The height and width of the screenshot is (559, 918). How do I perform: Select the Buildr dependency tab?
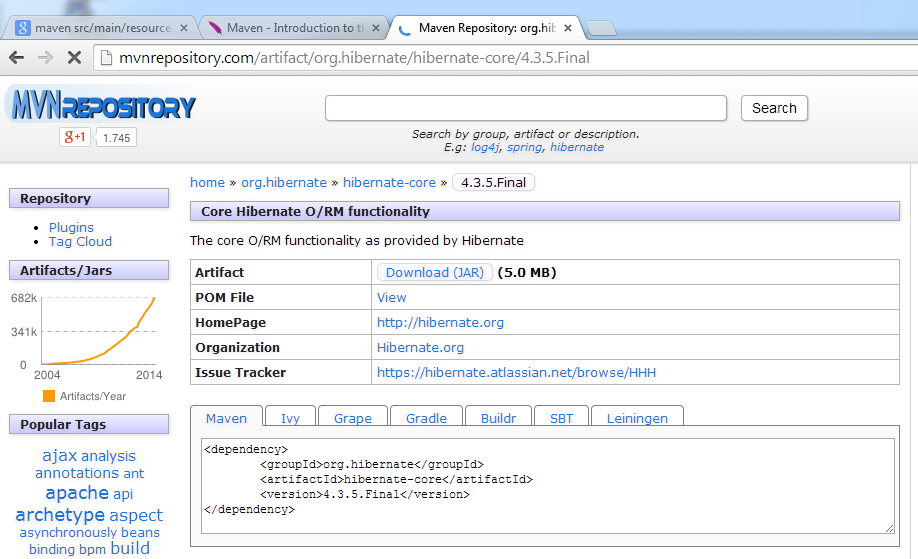point(498,417)
